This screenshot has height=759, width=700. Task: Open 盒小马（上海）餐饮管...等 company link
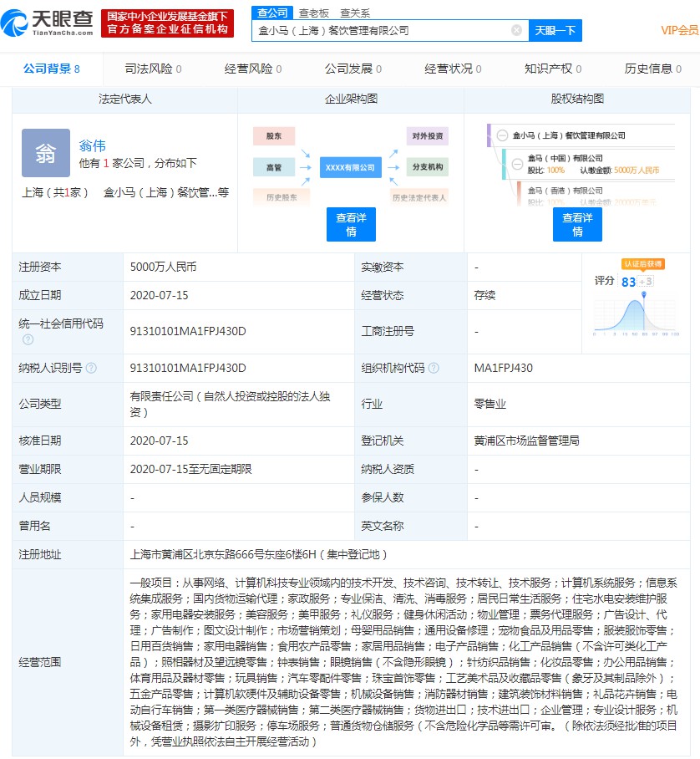click(x=166, y=192)
